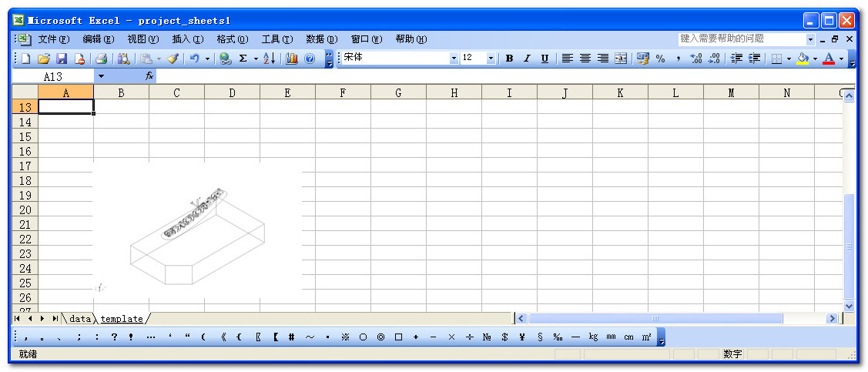Select column C header

coord(176,92)
